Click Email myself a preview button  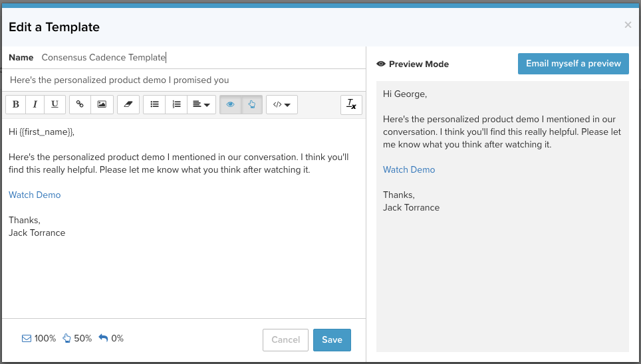573,64
